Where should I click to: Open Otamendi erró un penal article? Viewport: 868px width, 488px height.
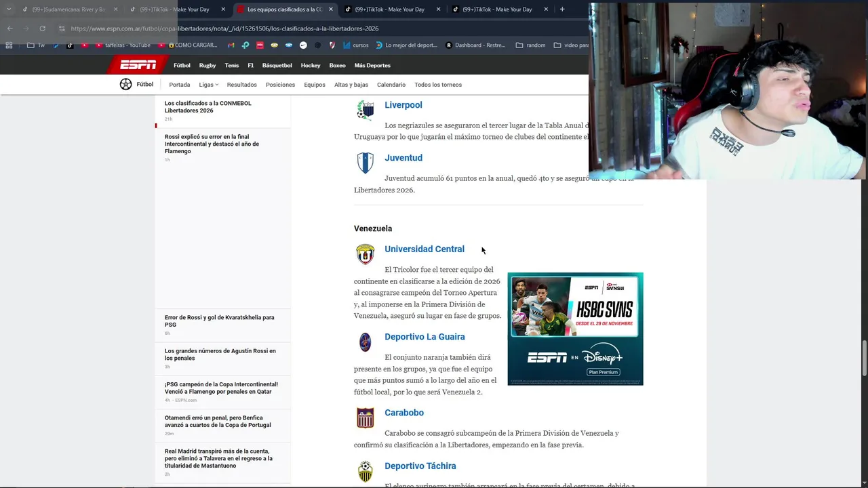click(x=218, y=422)
